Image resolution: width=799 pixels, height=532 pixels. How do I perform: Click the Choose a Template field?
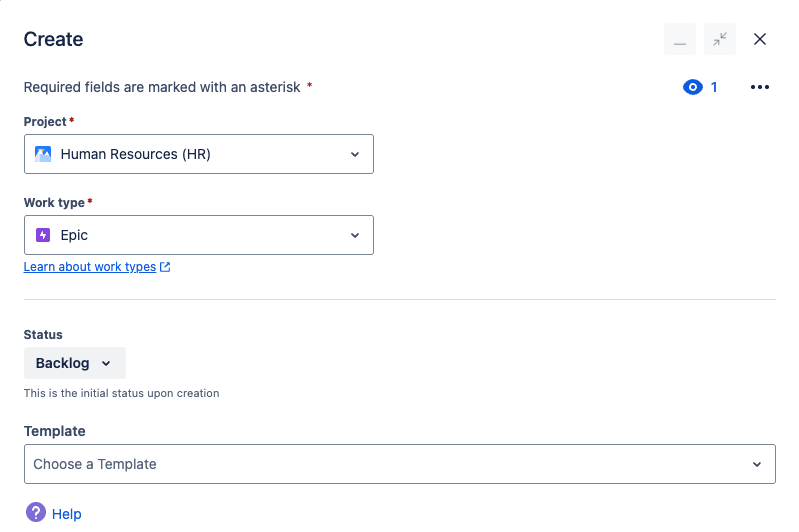pos(390,464)
